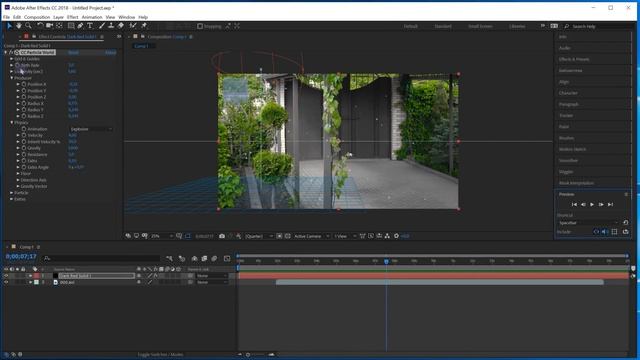This screenshot has height=360, width=640.
Task: Enable the Snapping checkbox
Action: coord(200,26)
